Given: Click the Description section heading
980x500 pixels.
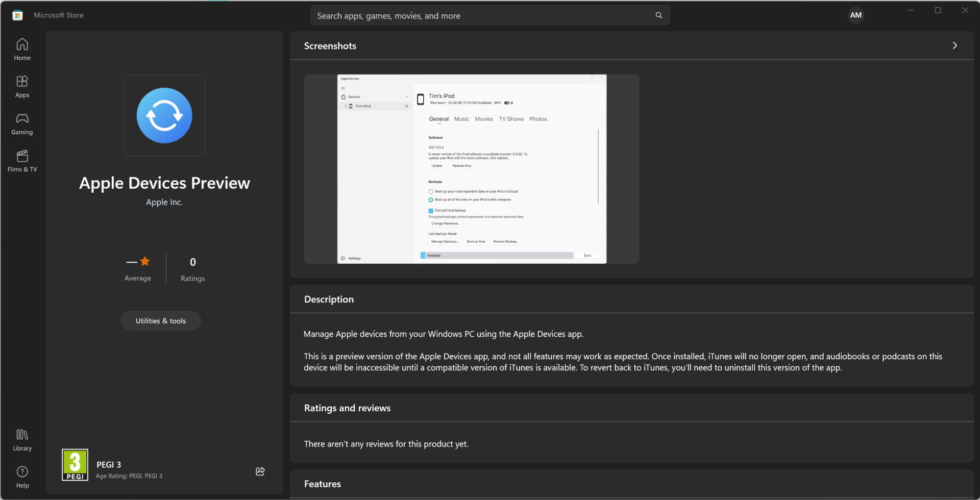Looking at the screenshot, I should point(329,299).
